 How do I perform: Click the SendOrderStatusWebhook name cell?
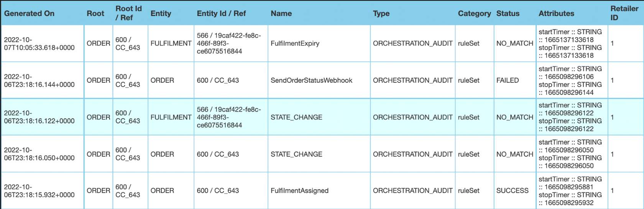[x=311, y=81]
